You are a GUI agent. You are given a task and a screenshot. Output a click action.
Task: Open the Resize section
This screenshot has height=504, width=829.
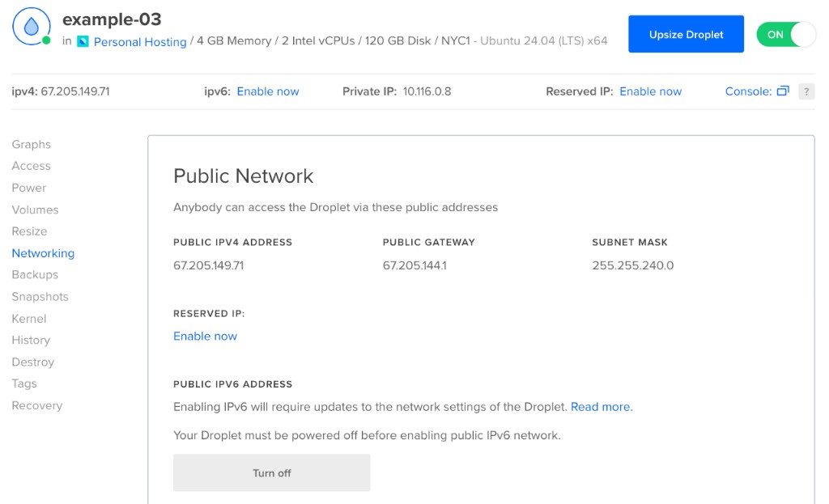pyautogui.click(x=29, y=231)
